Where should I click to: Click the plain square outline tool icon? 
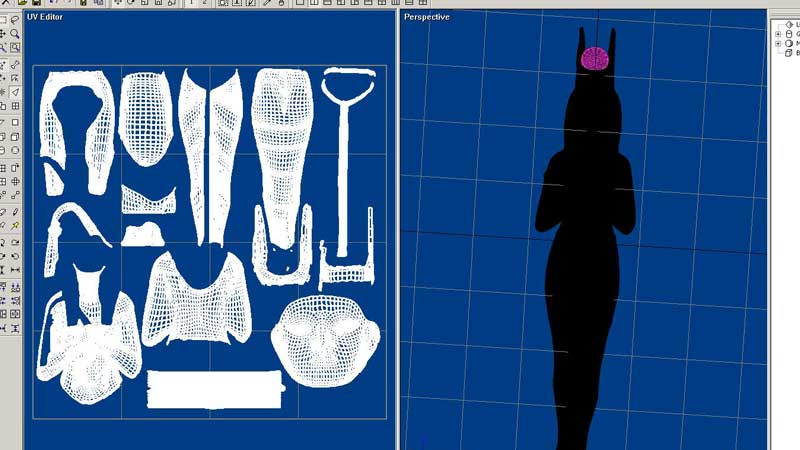point(15,122)
